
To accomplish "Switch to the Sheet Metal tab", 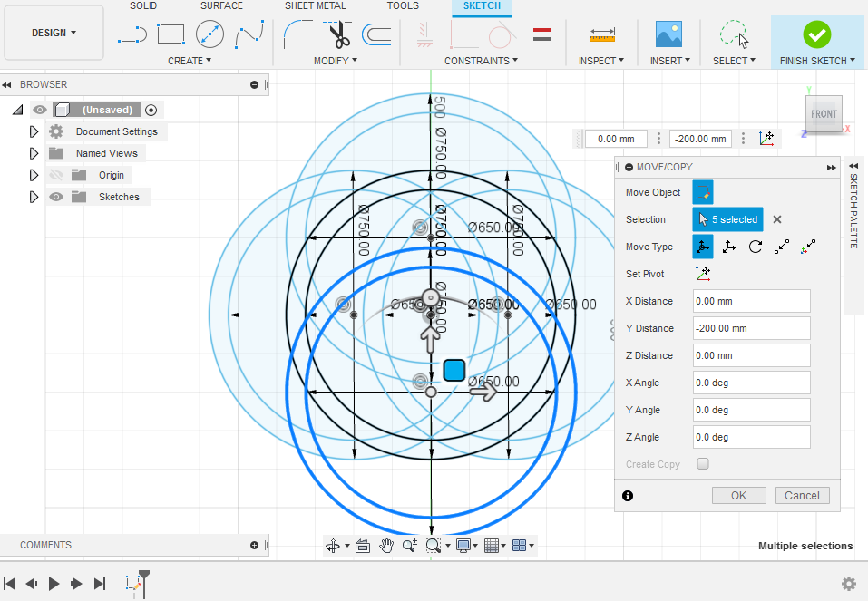I will (316, 5).
